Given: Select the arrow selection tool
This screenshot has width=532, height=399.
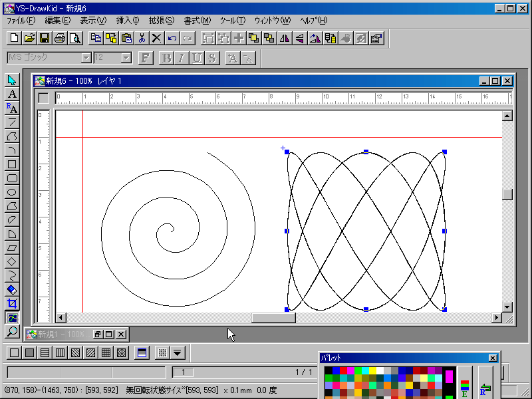Looking at the screenshot, I should point(12,80).
